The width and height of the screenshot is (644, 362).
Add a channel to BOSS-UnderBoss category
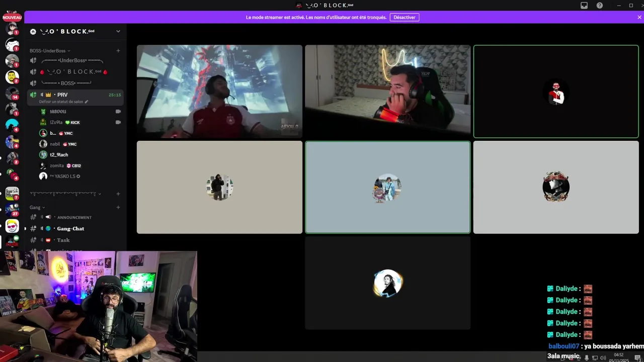point(118,51)
